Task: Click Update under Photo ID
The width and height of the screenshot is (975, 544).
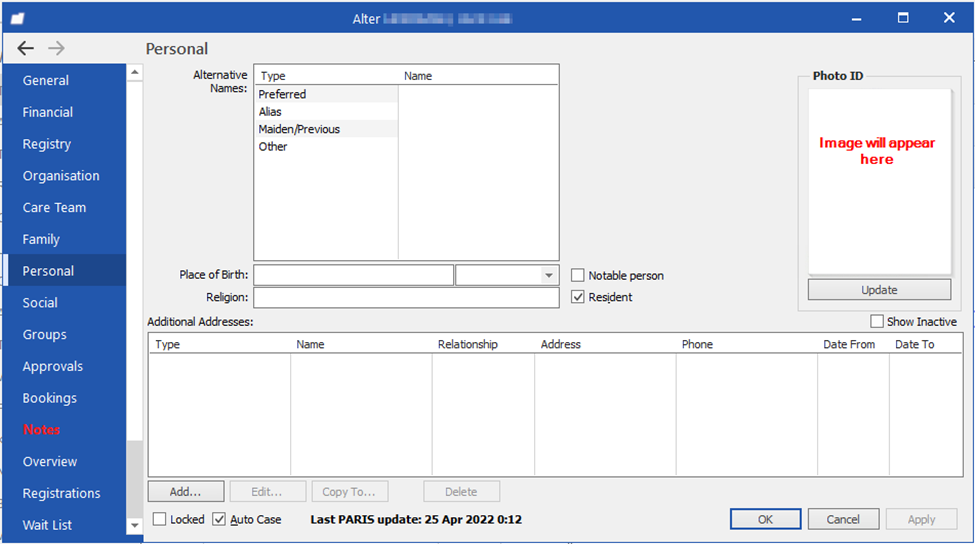Action: (879, 290)
